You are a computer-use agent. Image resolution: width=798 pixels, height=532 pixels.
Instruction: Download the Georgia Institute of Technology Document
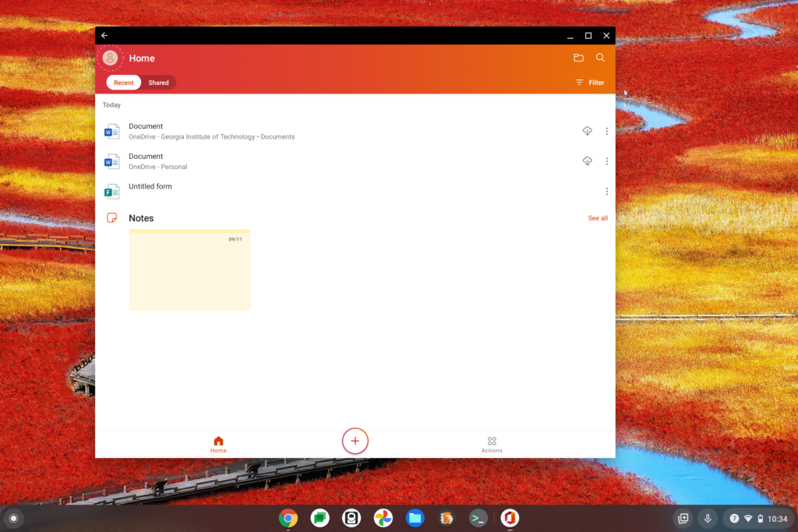point(588,131)
